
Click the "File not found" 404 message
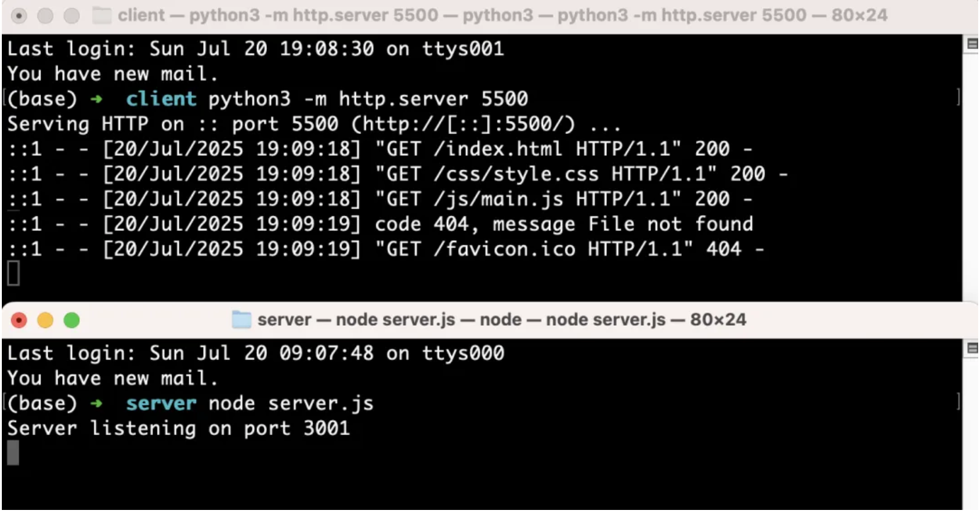click(x=670, y=224)
